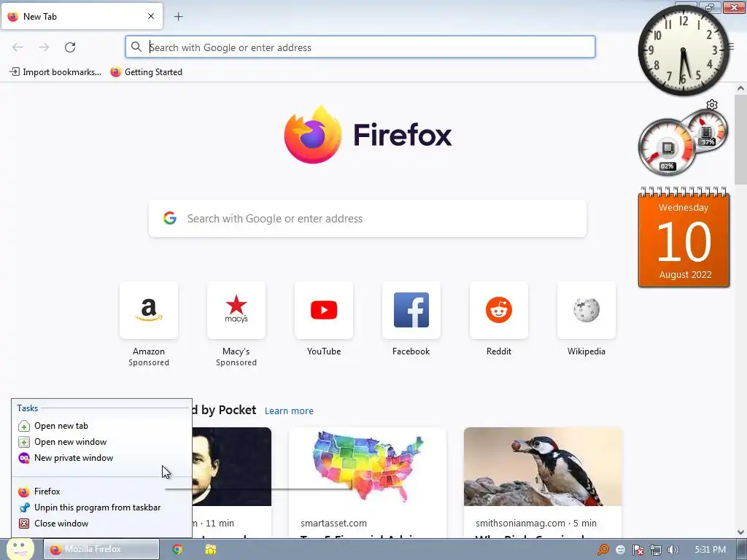Open Getting Started bookmark

(x=146, y=72)
